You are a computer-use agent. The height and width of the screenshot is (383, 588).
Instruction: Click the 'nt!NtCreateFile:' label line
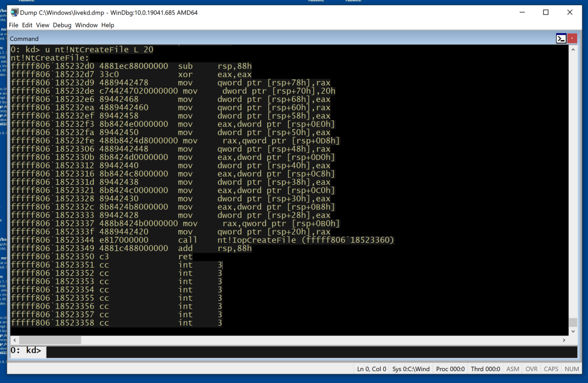tap(50, 58)
